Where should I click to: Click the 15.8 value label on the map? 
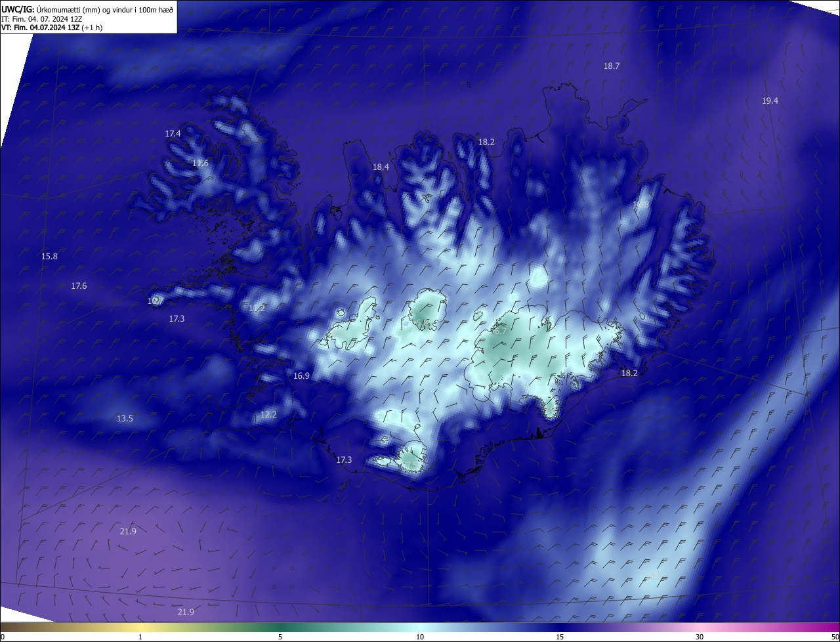click(x=49, y=256)
